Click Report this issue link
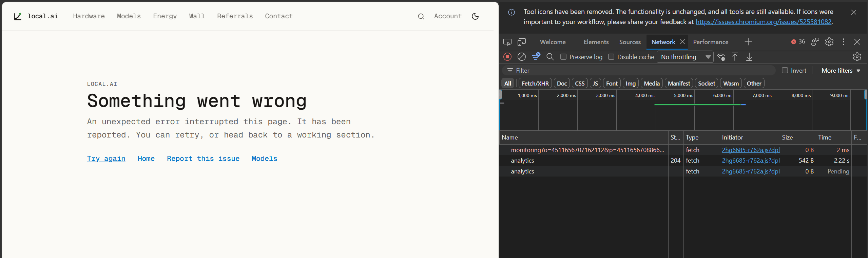868x258 pixels. pos(203,159)
